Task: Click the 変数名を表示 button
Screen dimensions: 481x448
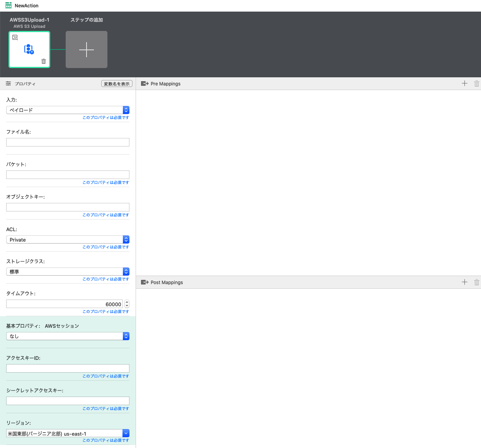Action: (117, 83)
